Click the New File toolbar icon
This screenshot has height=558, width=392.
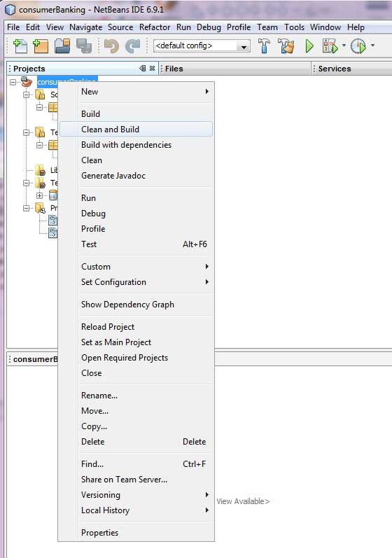click(20, 46)
